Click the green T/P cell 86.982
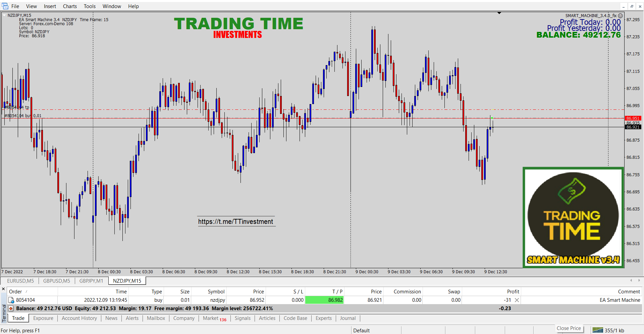This screenshot has width=644, height=334. (324, 300)
